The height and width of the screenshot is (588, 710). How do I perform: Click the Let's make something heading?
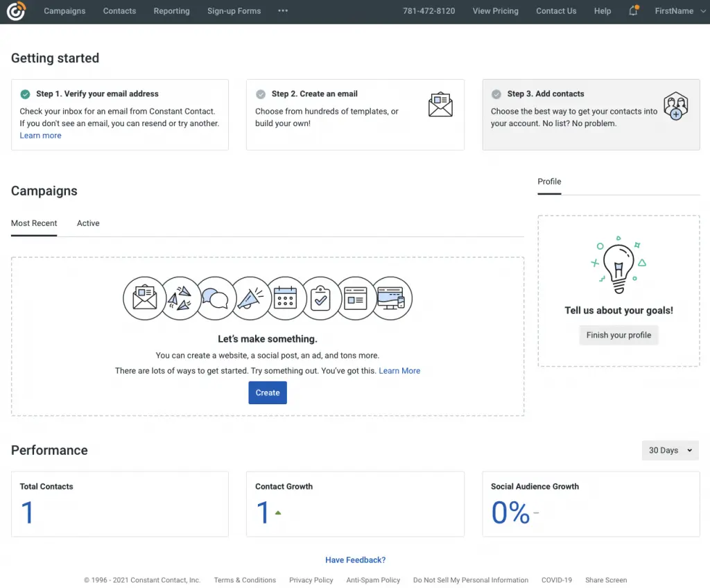pos(268,339)
